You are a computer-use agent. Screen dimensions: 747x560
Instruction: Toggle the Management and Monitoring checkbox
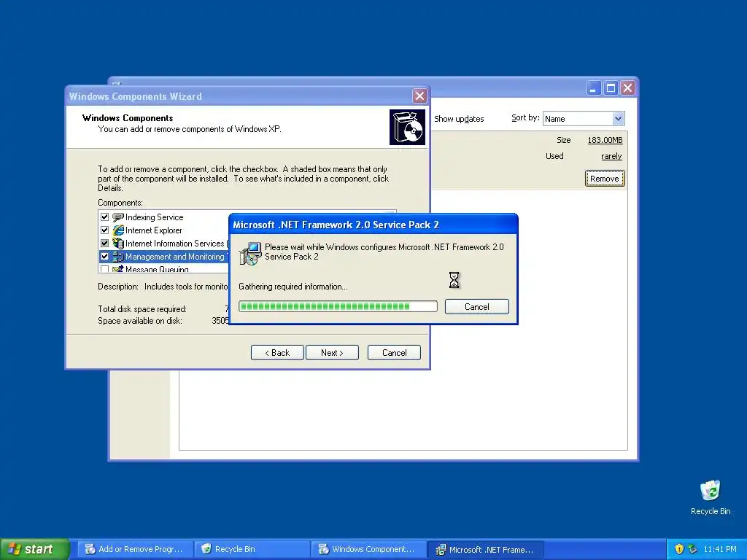pos(105,257)
